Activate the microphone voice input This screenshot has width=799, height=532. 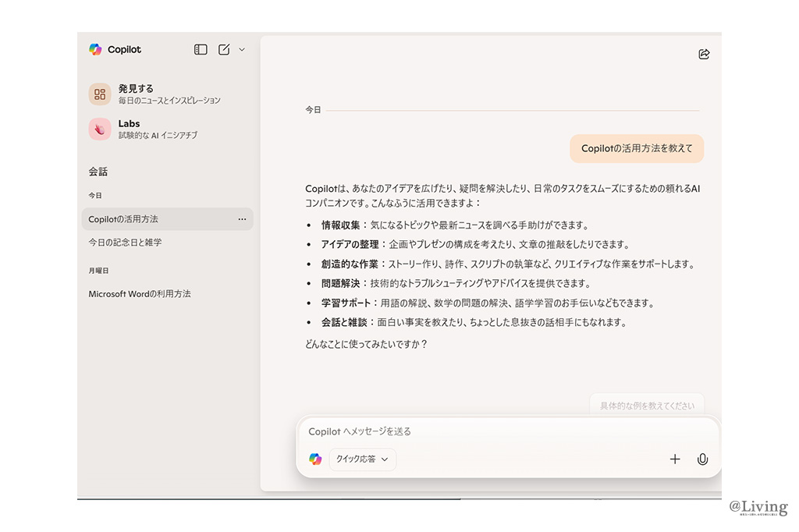(702, 459)
